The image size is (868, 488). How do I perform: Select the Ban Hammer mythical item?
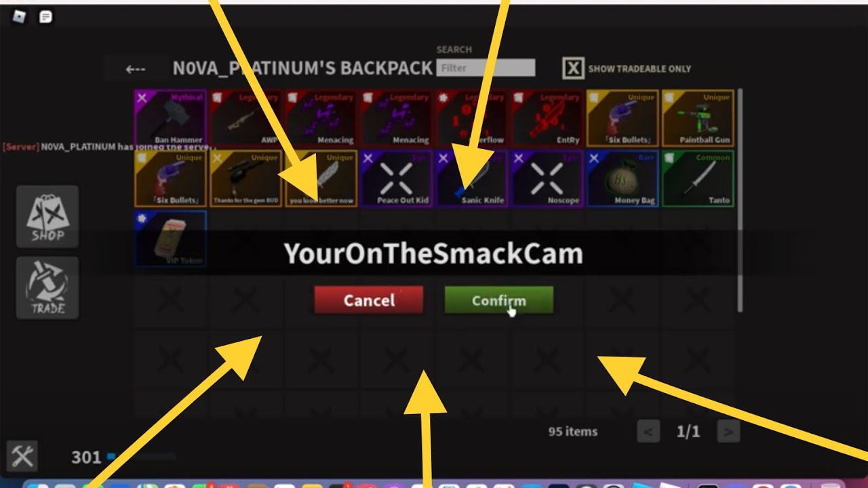pos(170,119)
